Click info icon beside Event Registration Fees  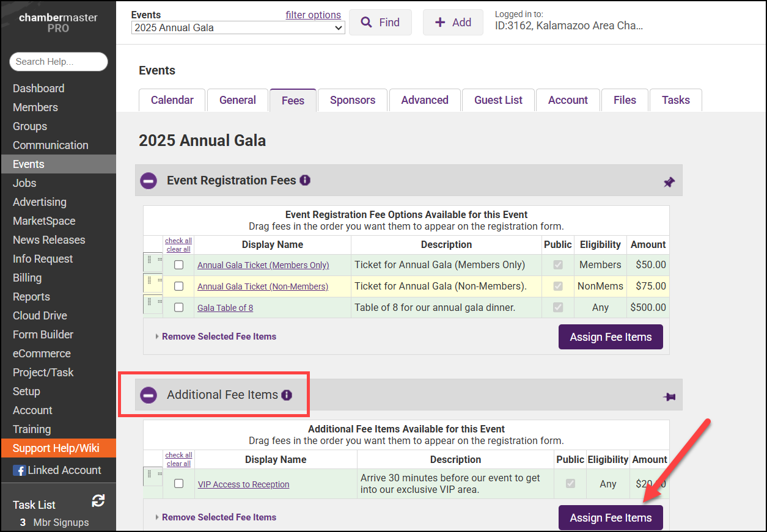(x=305, y=180)
